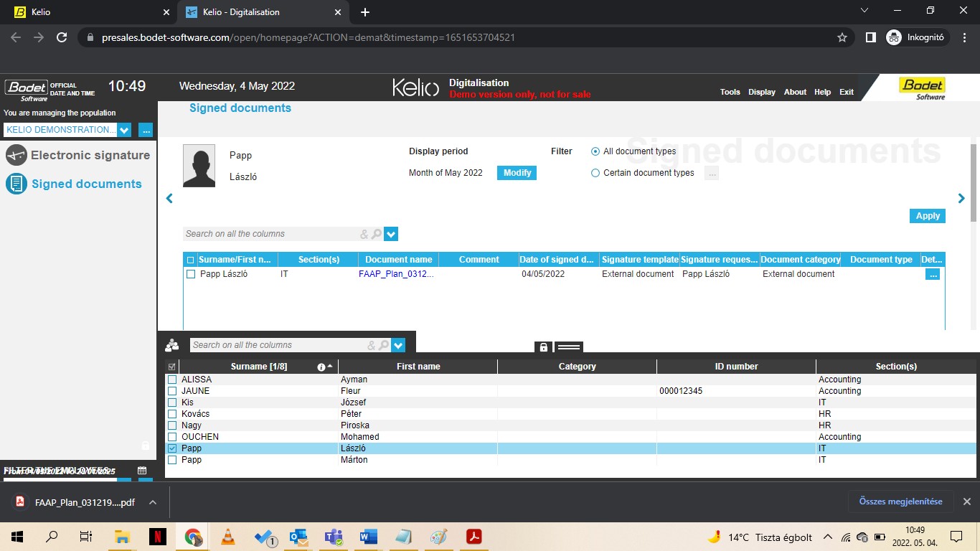Image resolution: width=980 pixels, height=551 pixels.
Task: Open the Electronic signature section
Action: click(78, 155)
